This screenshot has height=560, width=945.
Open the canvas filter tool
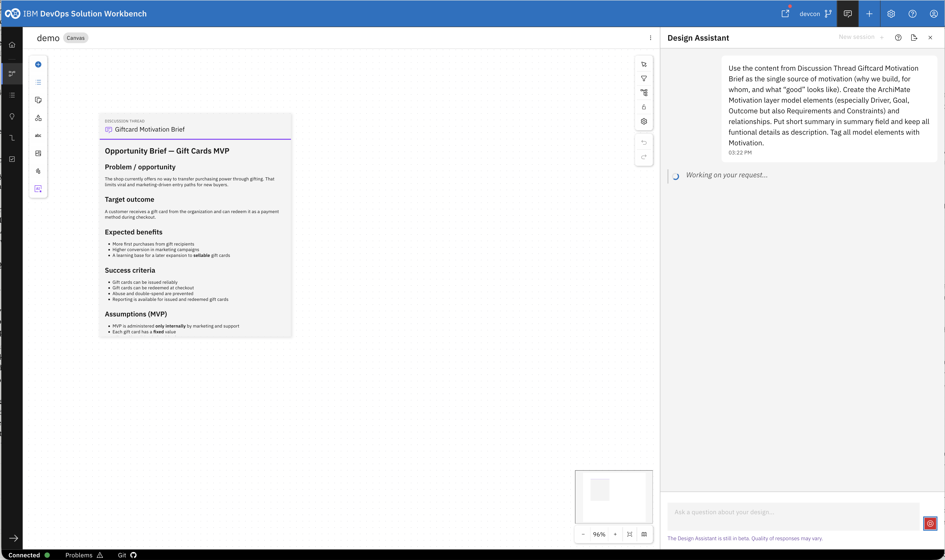644,78
